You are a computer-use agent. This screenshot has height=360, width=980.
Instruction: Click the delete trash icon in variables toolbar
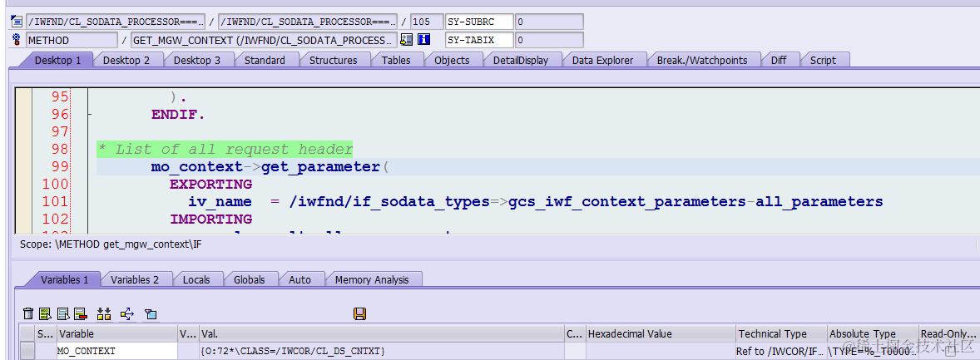pos(28,313)
